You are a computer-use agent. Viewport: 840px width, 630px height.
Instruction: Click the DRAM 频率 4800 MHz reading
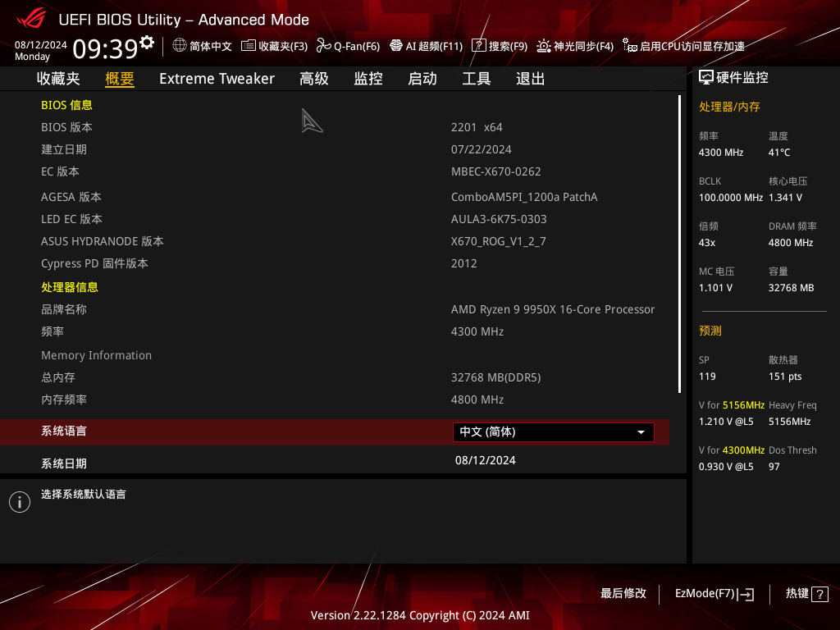[792, 235]
